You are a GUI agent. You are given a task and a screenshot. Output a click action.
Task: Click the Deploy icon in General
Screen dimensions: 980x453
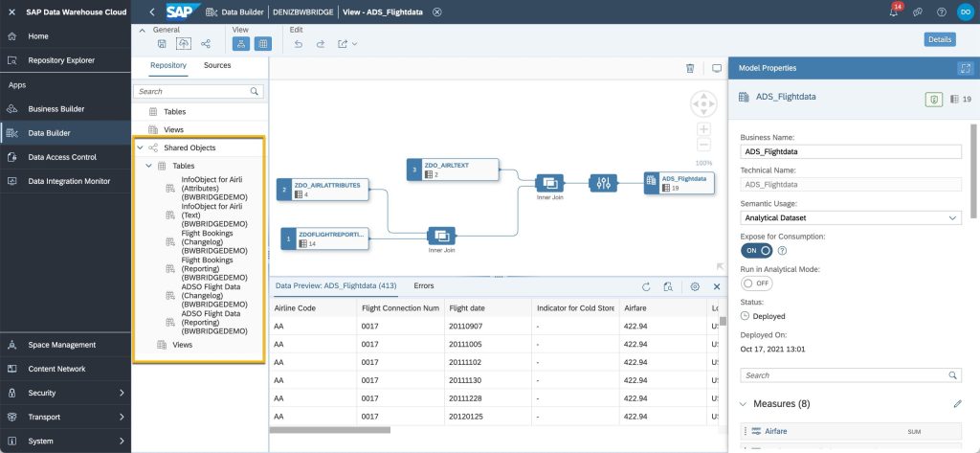pos(183,44)
